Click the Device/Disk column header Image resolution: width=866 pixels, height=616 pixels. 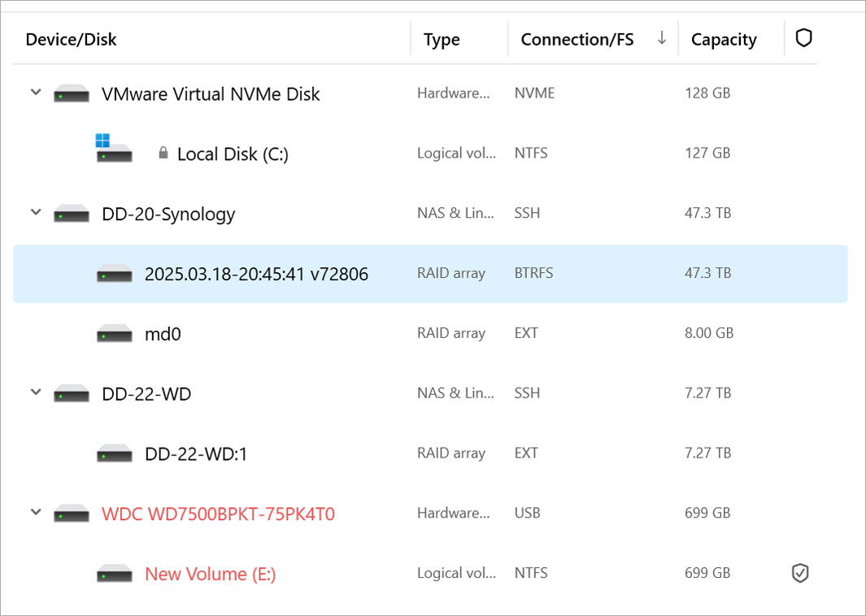(72, 38)
